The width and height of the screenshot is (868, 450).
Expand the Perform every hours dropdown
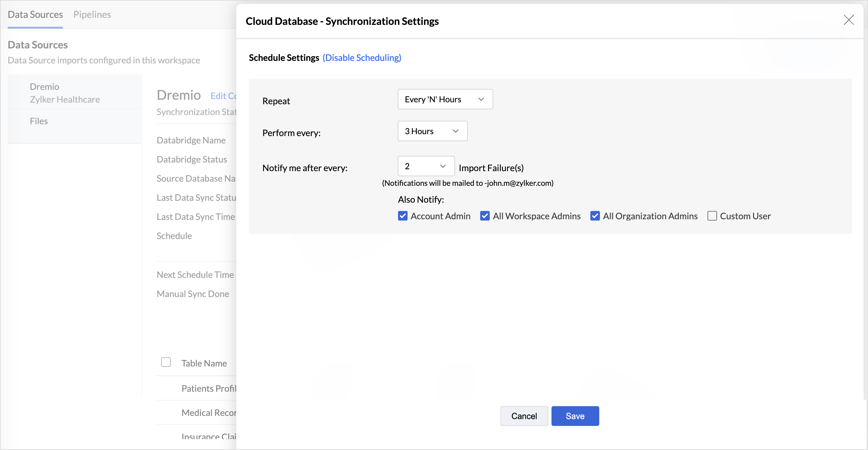click(x=432, y=131)
